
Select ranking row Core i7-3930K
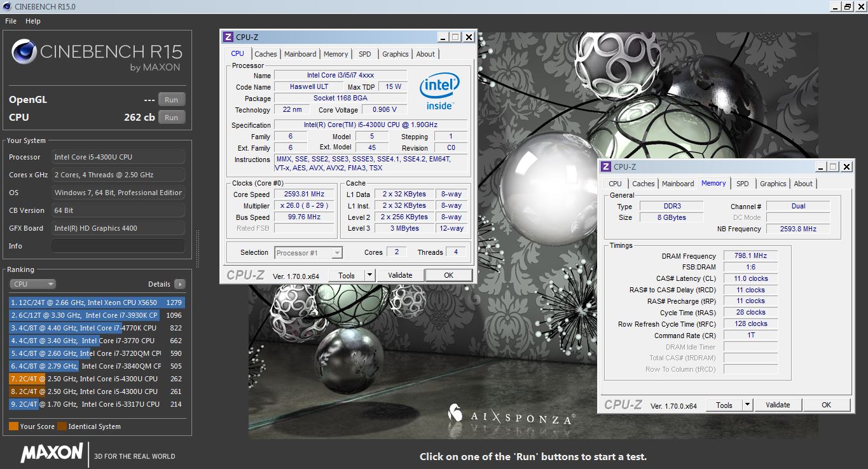point(97,315)
